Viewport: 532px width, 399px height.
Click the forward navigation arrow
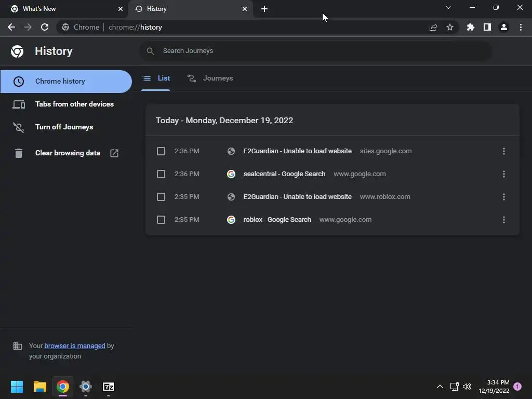28,27
